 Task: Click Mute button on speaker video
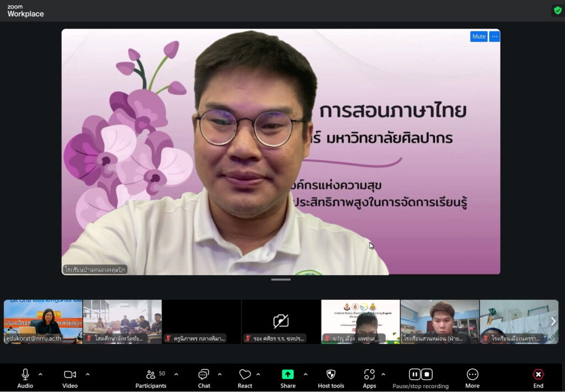[478, 36]
